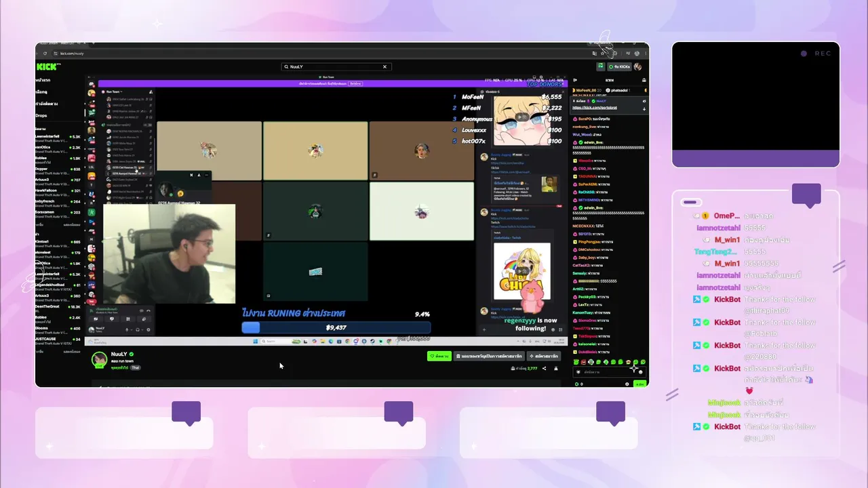This screenshot has height=488, width=868.
Task: Click the green icon left of ซื้อ KICKs
Action: click(601, 66)
